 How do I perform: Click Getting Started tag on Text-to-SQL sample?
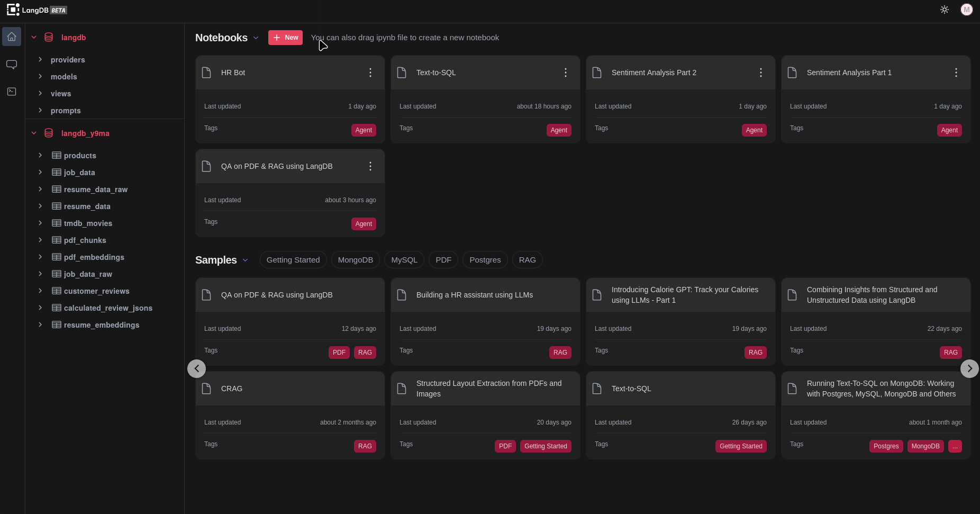[741, 446]
